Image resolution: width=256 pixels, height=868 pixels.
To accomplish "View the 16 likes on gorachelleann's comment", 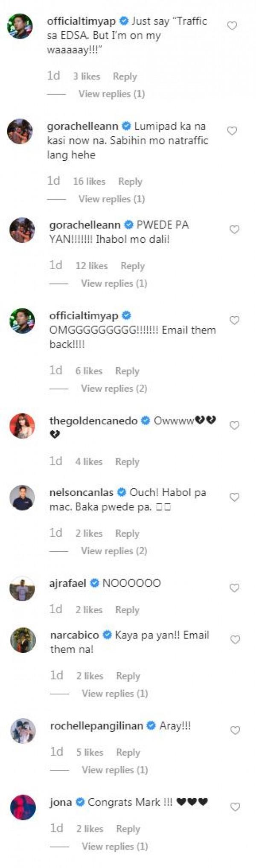I will [x=89, y=181].
